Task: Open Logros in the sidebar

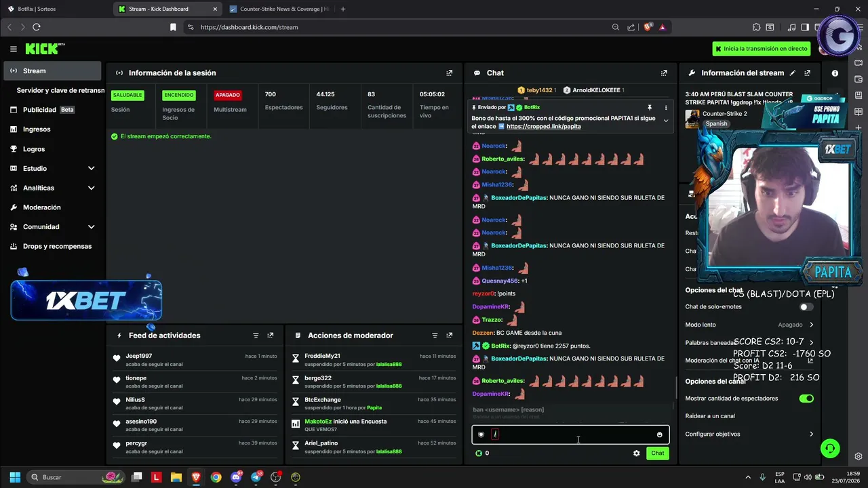Action: click(53, 148)
